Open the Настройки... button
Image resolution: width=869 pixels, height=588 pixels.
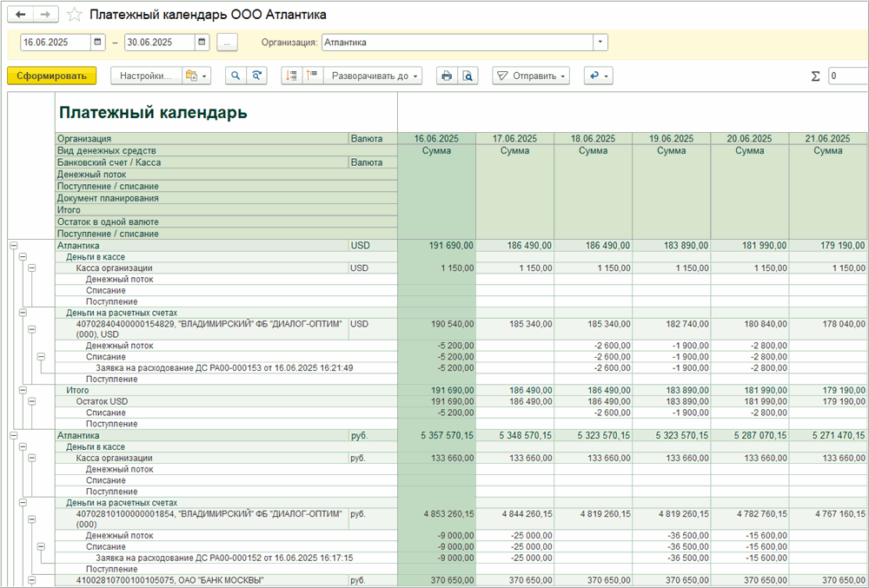click(145, 76)
